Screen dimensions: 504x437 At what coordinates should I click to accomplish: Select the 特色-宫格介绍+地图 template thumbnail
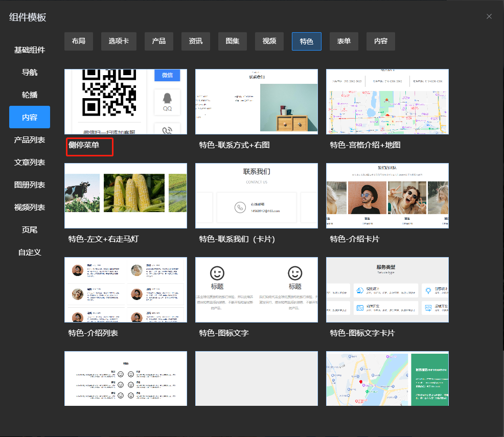(x=387, y=102)
